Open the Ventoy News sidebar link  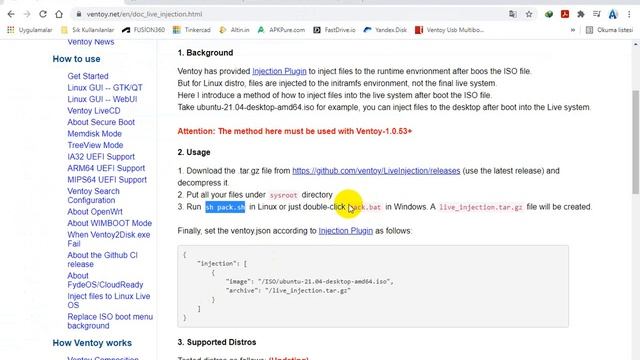91,42
